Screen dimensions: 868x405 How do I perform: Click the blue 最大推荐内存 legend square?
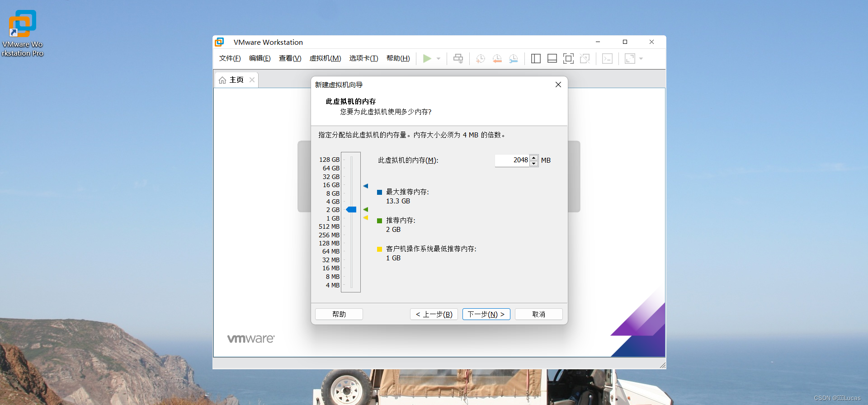coord(380,192)
